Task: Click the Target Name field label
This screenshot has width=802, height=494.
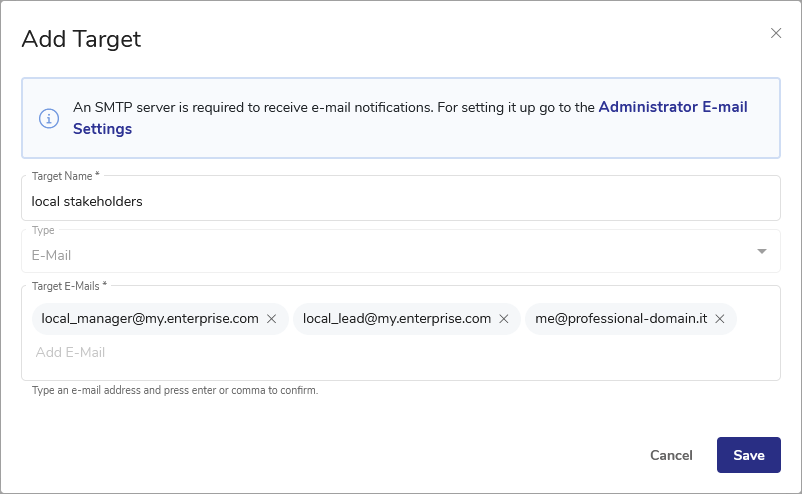Action: coord(65,176)
